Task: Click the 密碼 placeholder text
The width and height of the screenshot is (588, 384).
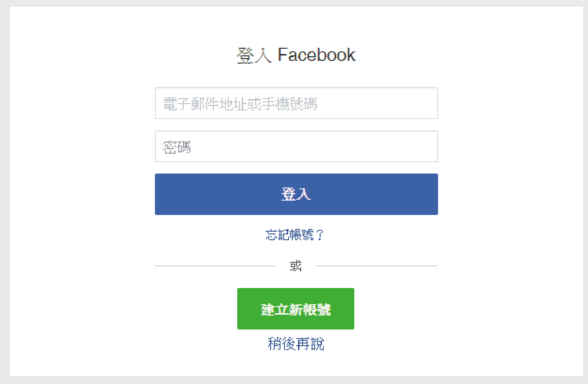Action: pyautogui.click(x=177, y=147)
